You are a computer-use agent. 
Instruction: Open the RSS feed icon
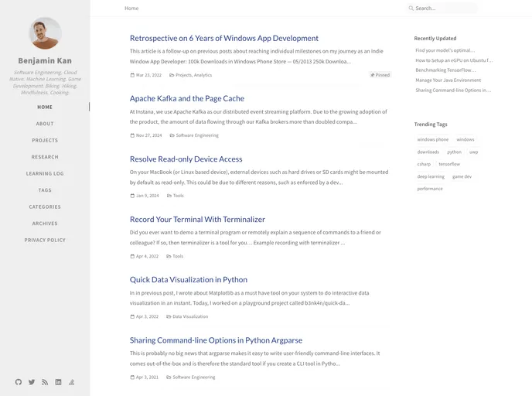(45, 382)
